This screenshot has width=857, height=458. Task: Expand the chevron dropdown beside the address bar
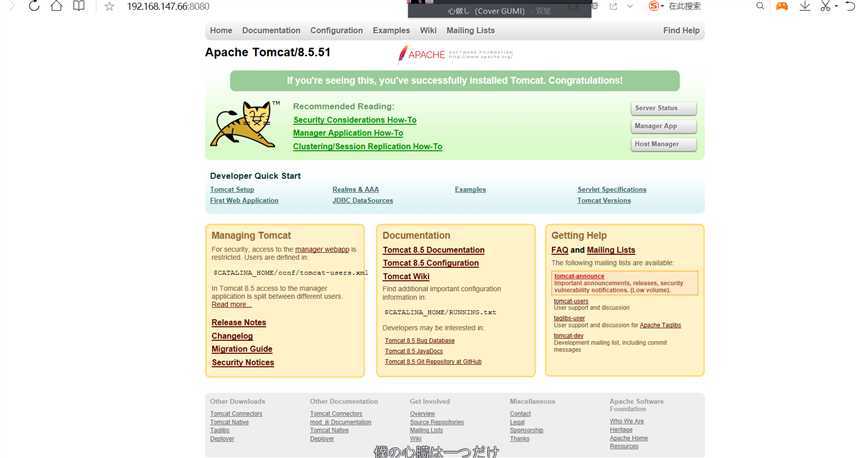point(630,7)
